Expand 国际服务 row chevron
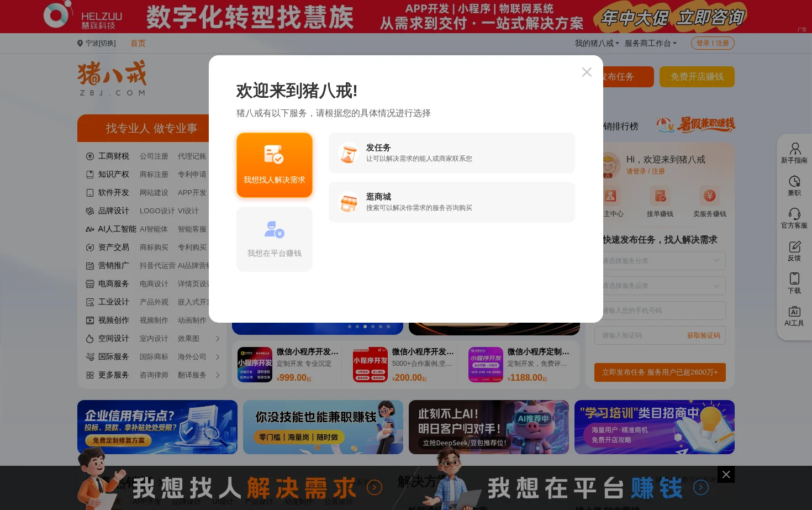 pyautogui.click(x=218, y=357)
